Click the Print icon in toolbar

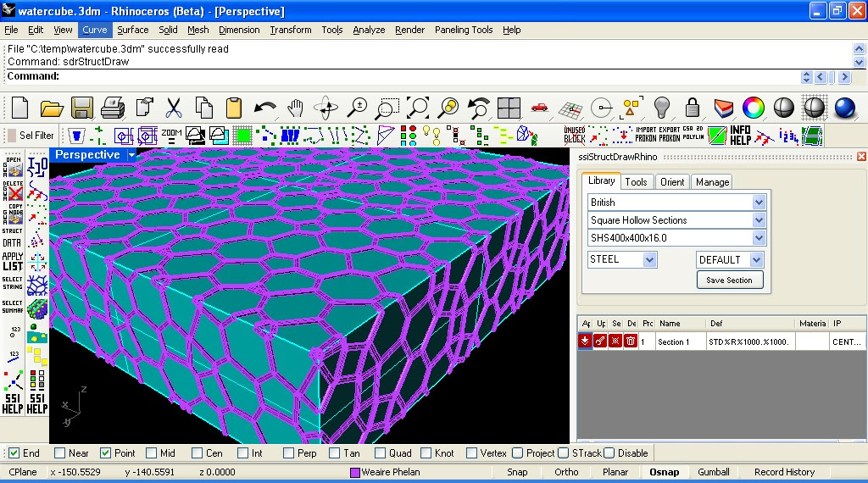tap(113, 108)
